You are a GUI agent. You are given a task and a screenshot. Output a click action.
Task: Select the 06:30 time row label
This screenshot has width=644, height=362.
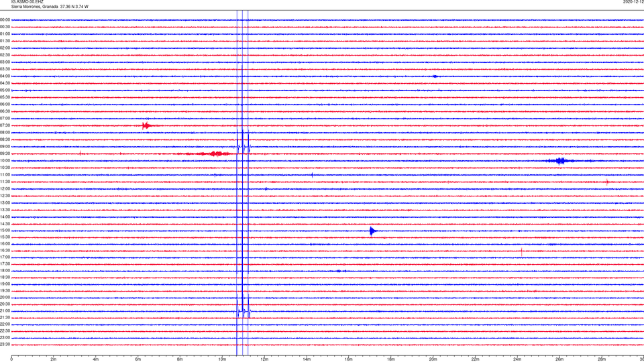point(5,111)
